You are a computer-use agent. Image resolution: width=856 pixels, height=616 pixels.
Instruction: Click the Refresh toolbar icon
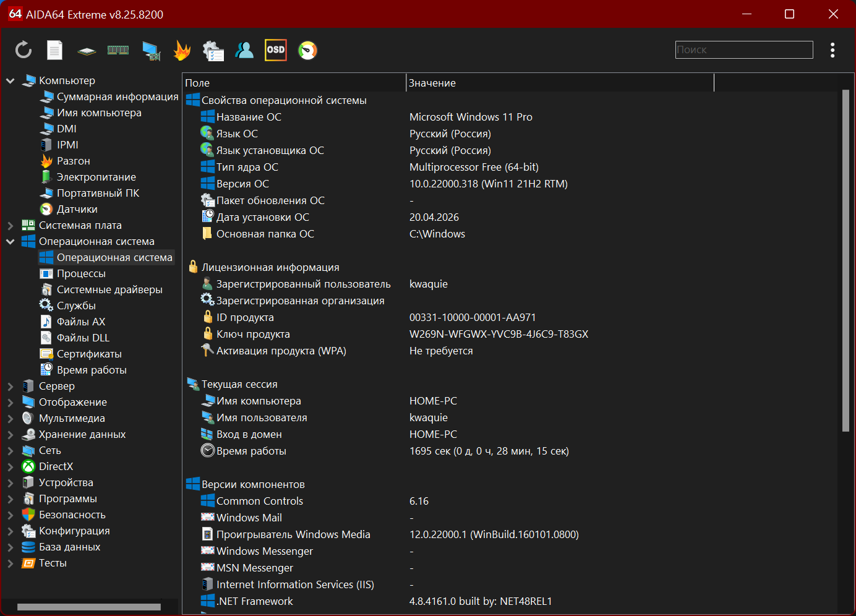tap(24, 50)
